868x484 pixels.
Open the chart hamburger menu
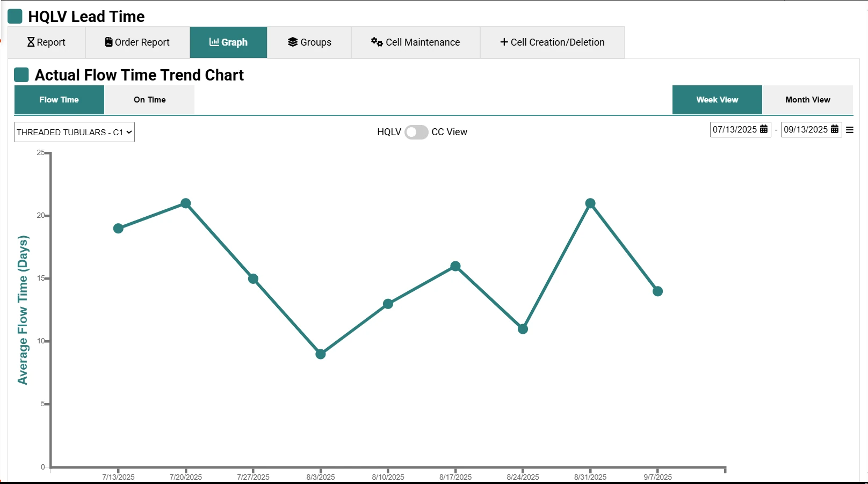pyautogui.click(x=850, y=130)
